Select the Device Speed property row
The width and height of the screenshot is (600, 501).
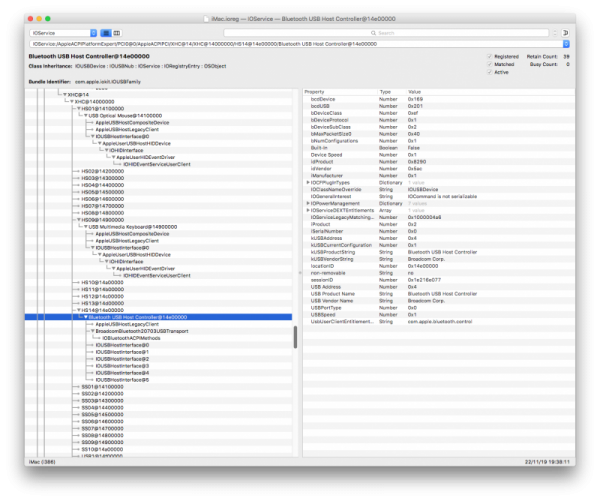tap(439, 155)
